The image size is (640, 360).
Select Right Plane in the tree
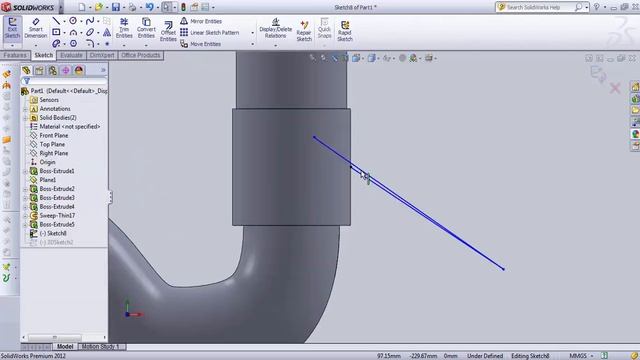[49, 153]
